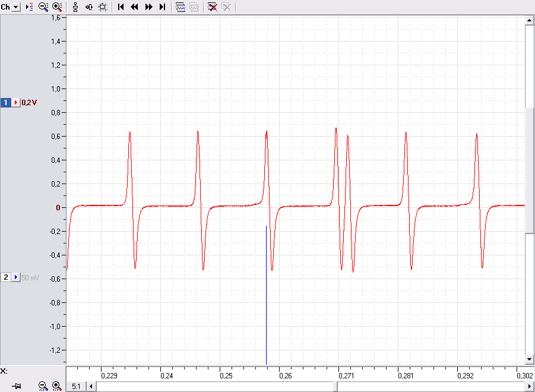Click the overlay channels icon
The image size is (535, 392).
coord(89,7)
